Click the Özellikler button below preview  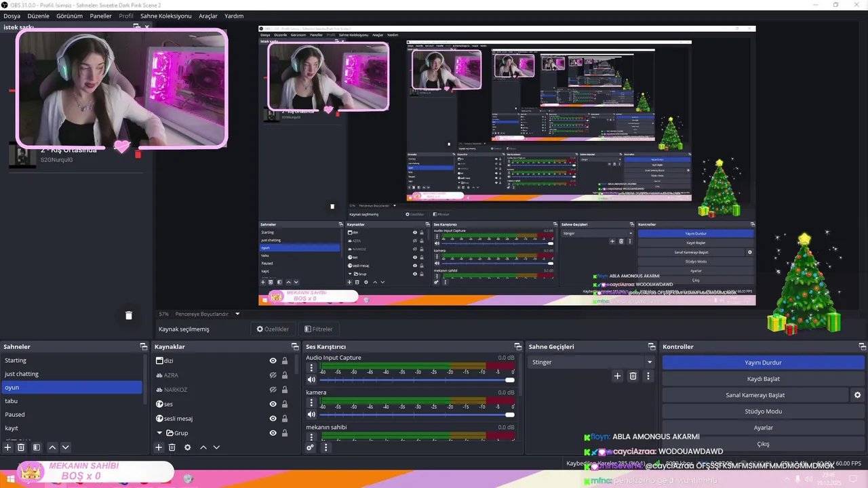(x=273, y=329)
